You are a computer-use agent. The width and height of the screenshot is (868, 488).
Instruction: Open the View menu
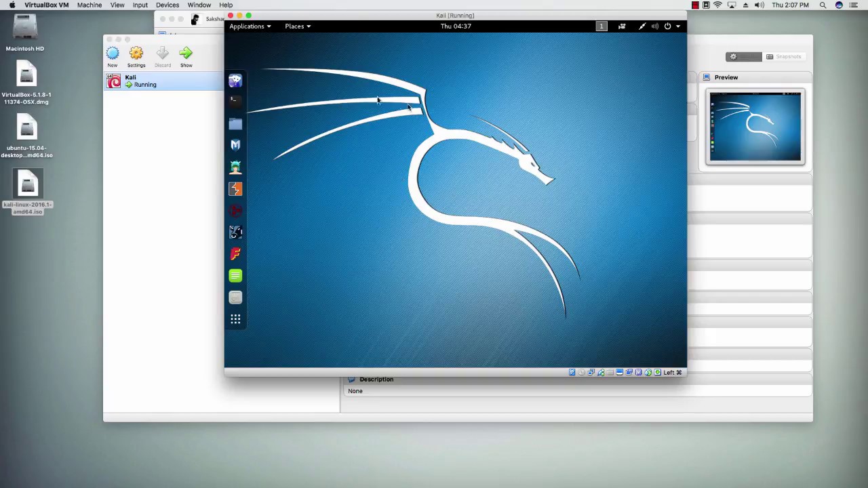coord(117,5)
